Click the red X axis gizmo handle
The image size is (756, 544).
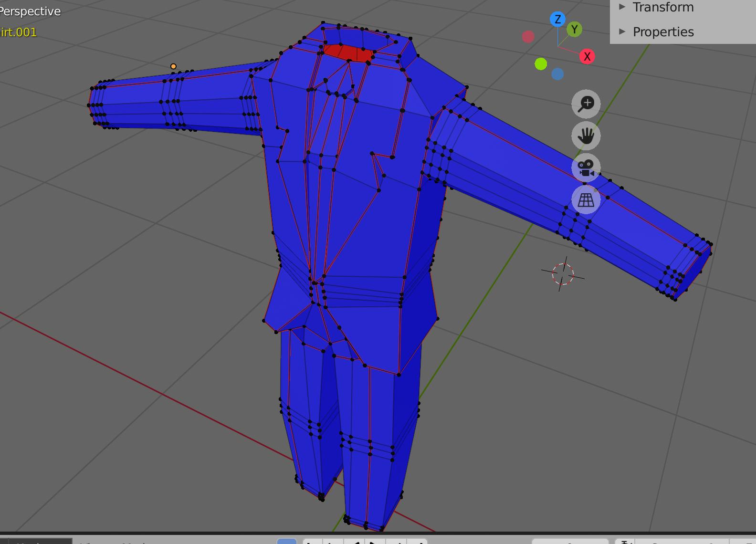pos(587,57)
